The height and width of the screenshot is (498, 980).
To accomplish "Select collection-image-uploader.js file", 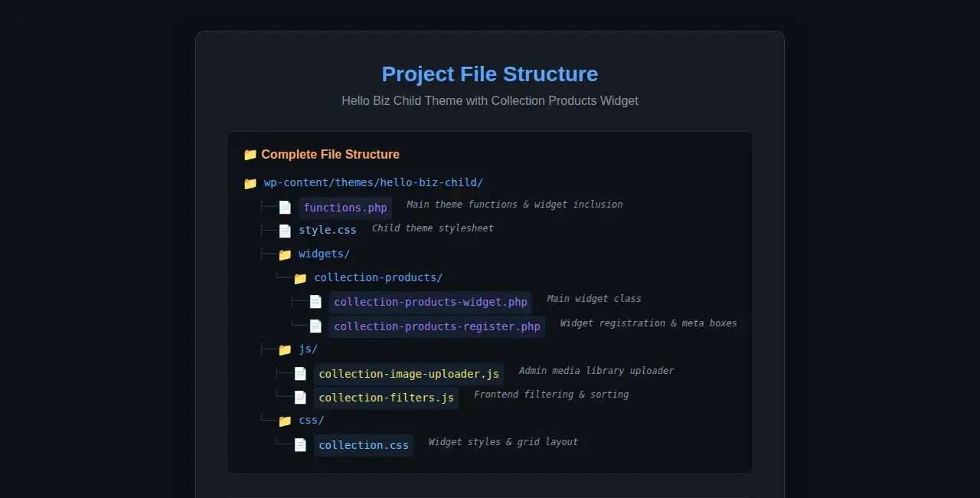I will click(x=409, y=374).
